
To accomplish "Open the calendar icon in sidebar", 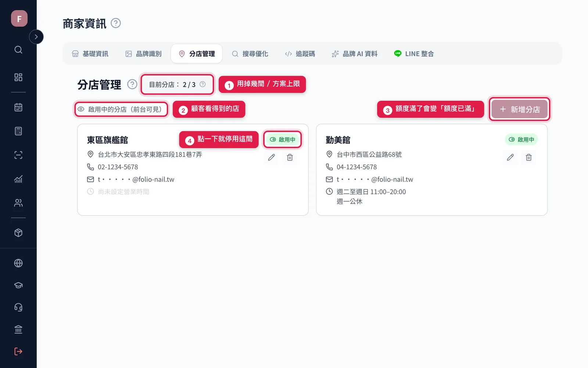I will (x=18, y=107).
